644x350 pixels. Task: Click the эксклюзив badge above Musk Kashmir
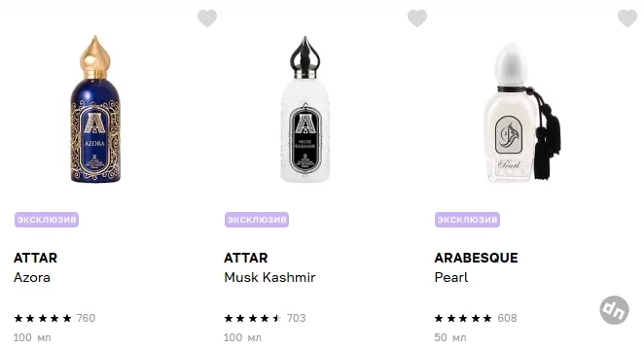(x=257, y=220)
